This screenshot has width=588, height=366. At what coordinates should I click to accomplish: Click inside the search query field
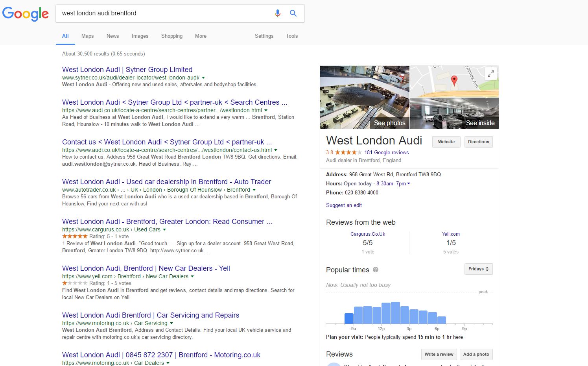(x=165, y=13)
